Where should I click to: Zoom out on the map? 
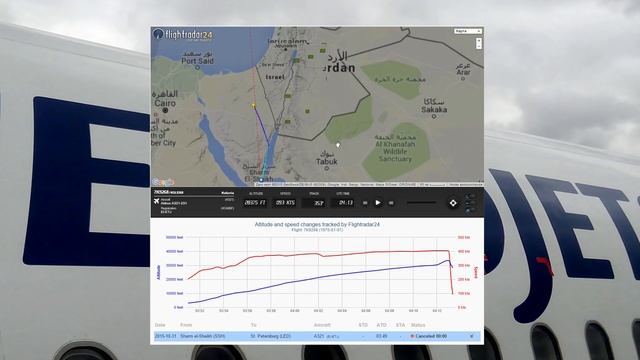[x=479, y=47]
